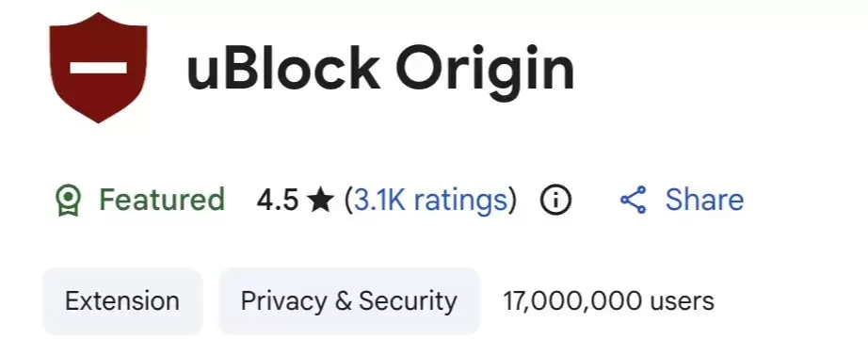Click the uBlock Origin red shield logo
The height and width of the screenshot is (339, 868).
(x=99, y=68)
